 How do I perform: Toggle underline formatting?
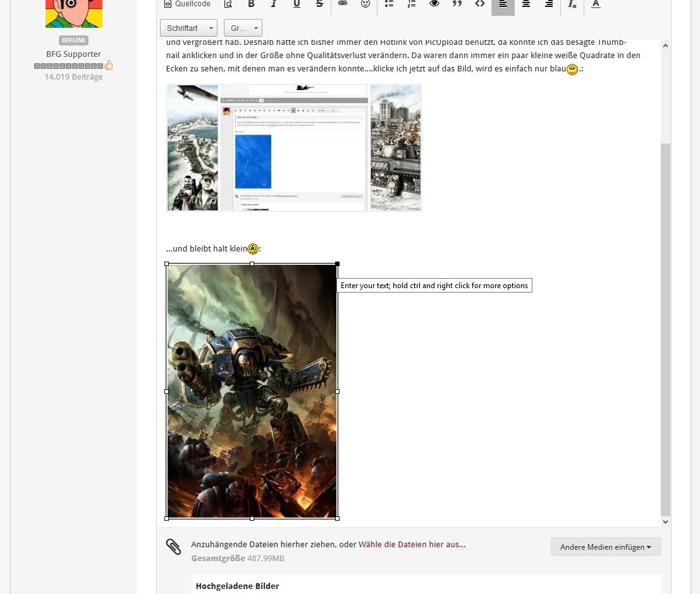(x=297, y=4)
